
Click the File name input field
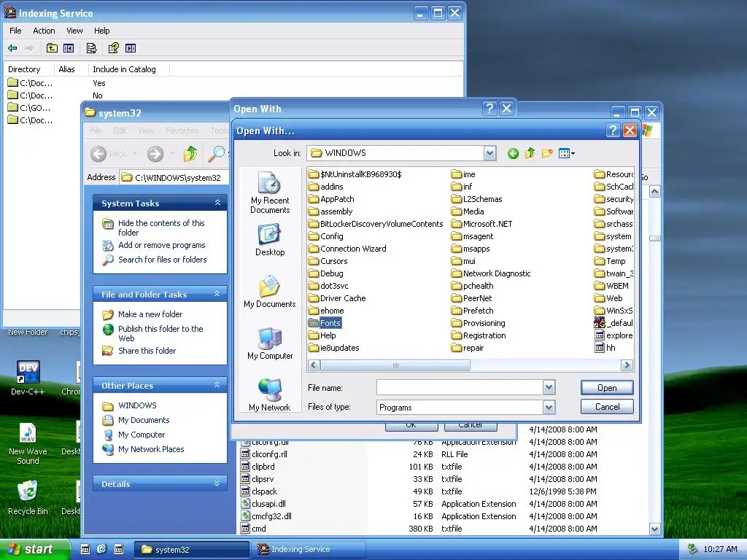pos(460,388)
